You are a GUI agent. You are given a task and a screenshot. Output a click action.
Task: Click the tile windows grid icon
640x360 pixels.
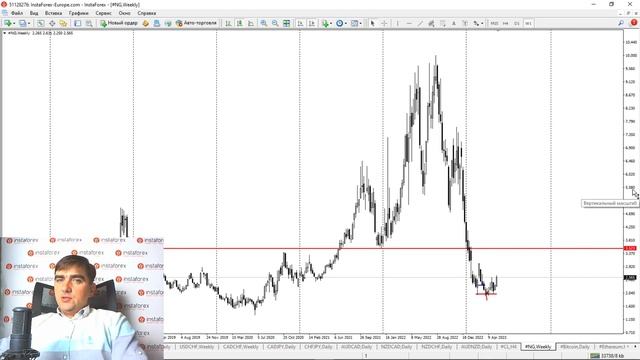click(x=287, y=23)
